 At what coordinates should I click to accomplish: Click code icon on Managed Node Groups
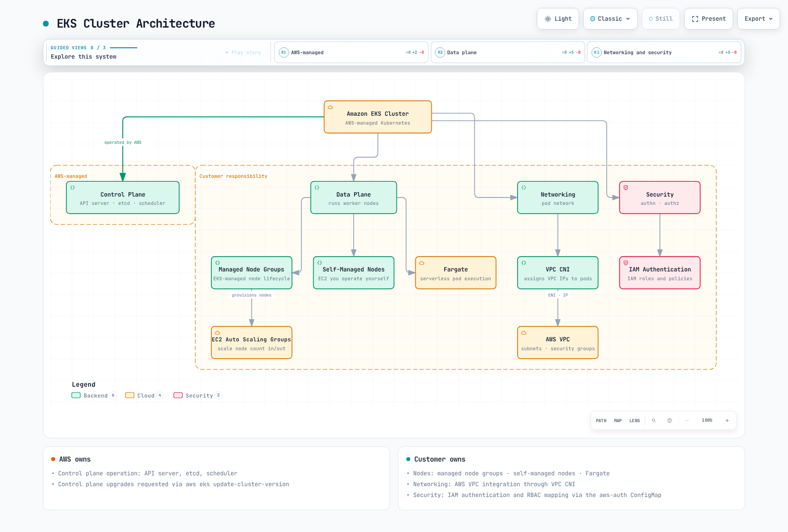(217, 263)
